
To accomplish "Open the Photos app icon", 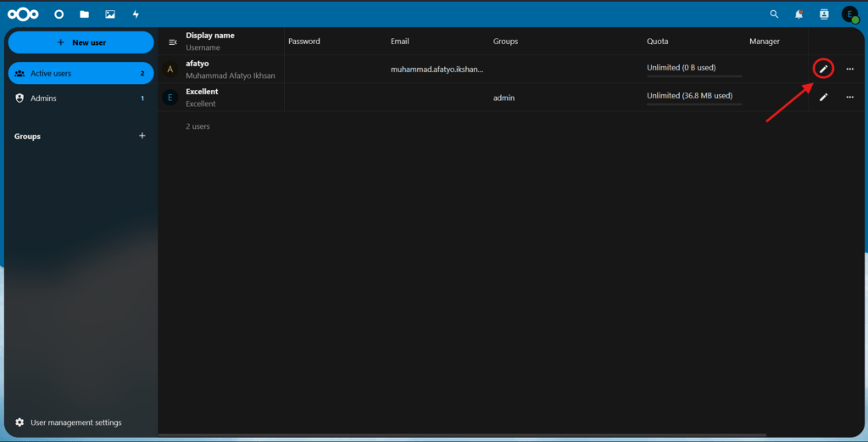I will click(x=110, y=14).
